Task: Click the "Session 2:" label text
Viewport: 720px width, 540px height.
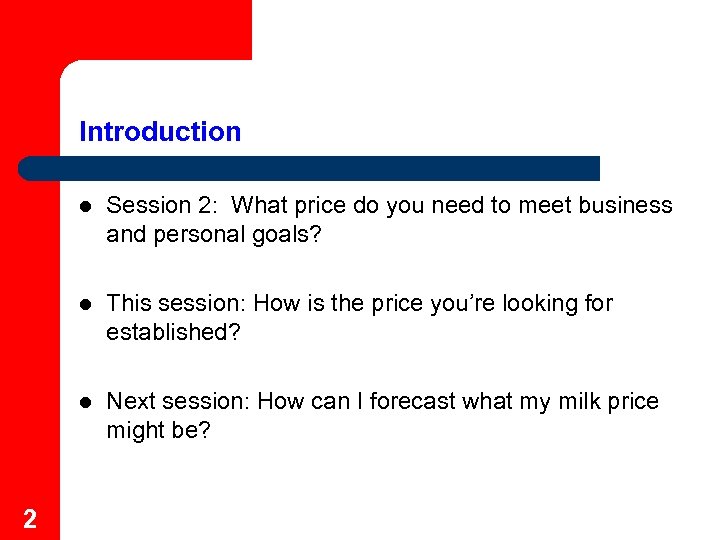Action: click(163, 206)
